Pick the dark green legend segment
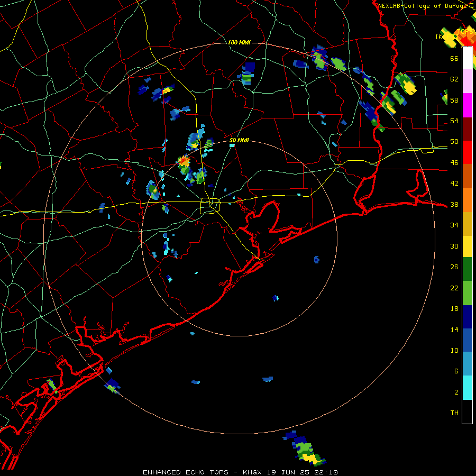 467,269
